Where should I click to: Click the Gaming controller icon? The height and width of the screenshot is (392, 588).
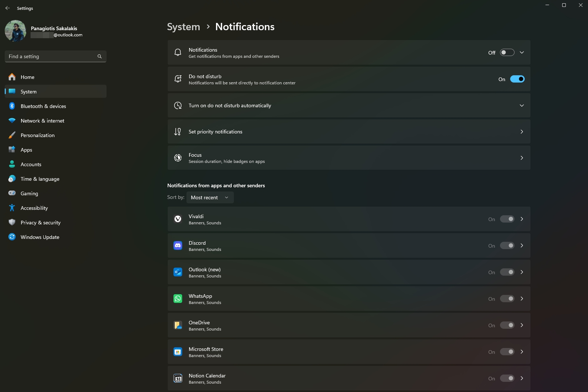(12, 193)
